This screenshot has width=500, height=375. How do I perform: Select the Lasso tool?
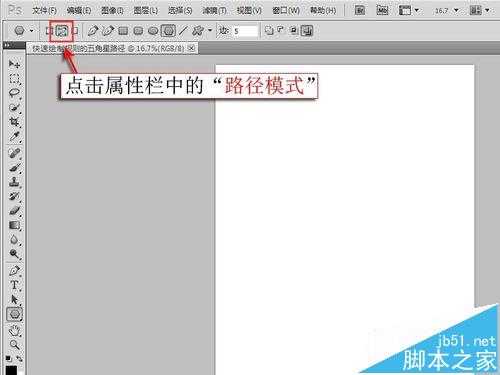coord(14,93)
